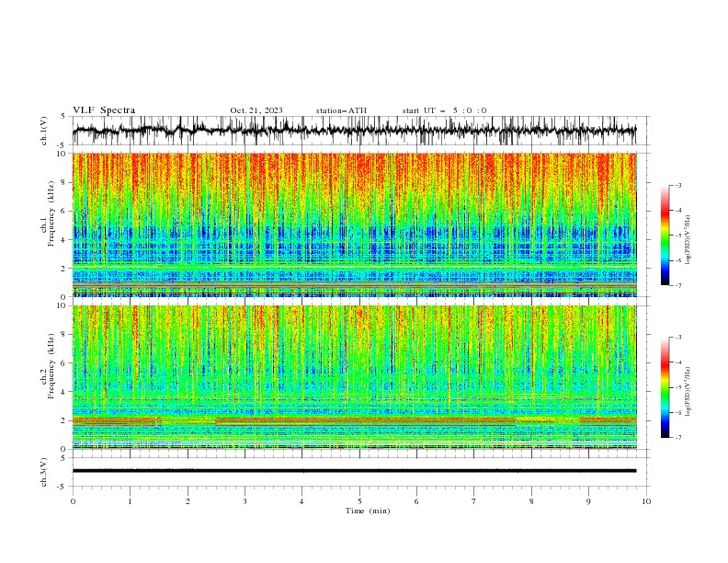The width and height of the screenshot is (728, 563).
Task: Click the upper 'log(PSD)(V²/Hz)' colorbar label
Action: coord(688,240)
